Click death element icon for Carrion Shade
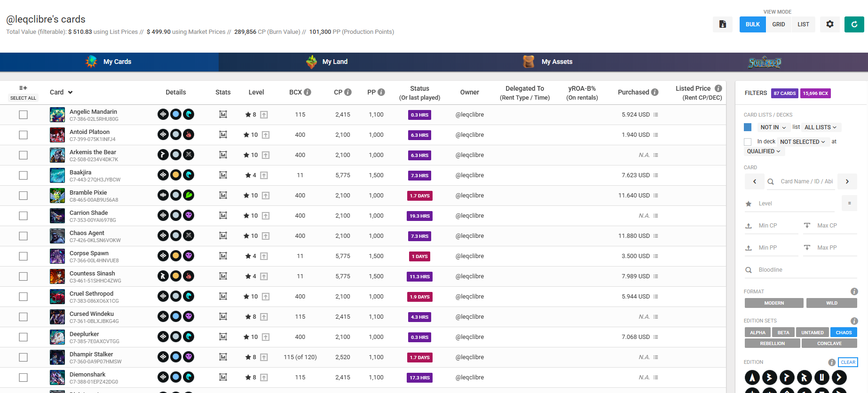Viewport: 868px width, 393px height. pos(189,215)
